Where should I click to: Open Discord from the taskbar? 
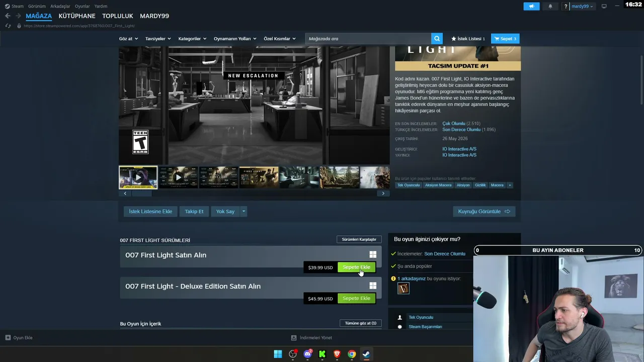308,354
